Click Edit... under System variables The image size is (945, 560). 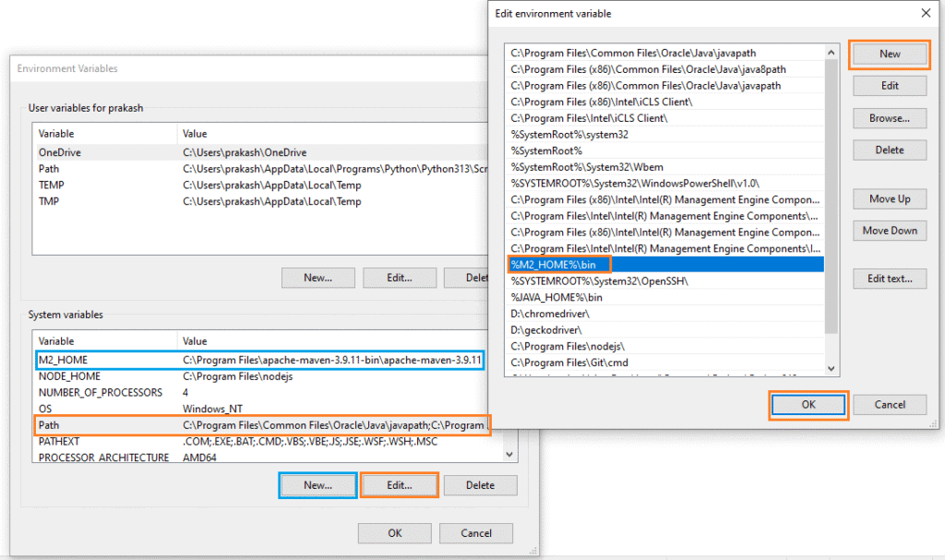click(x=399, y=484)
